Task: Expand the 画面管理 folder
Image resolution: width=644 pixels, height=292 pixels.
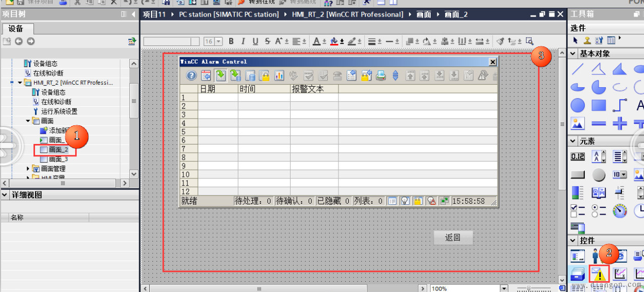Action: pos(28,169)
